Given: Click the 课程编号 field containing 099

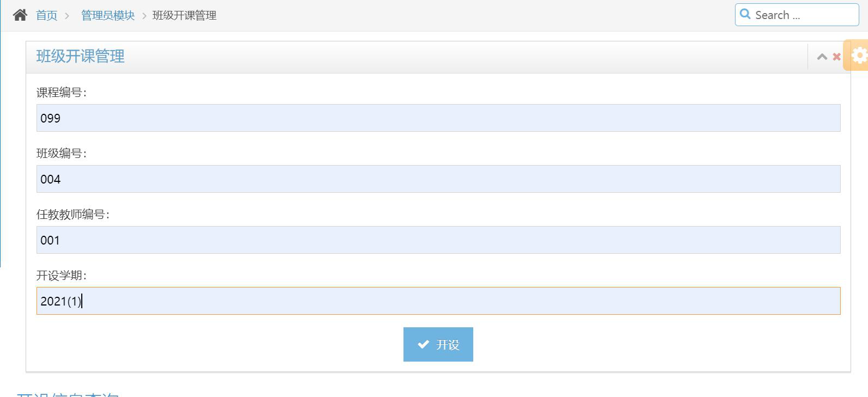Looking at the screenshot, I should pos(438,118).
